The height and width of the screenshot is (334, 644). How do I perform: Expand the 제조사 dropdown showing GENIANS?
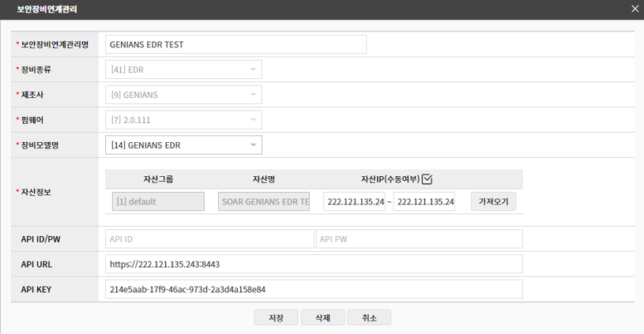tap(183, 95)
